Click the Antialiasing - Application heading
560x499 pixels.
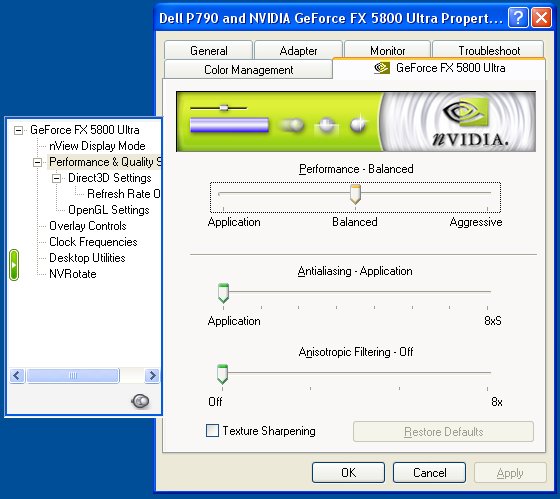click(x=355, y=271)
